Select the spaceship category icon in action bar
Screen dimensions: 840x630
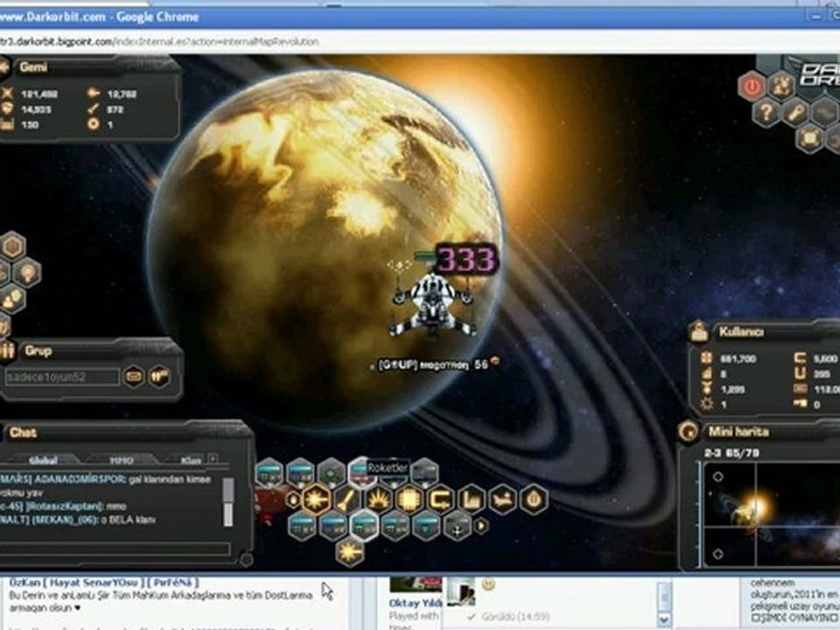(x=502, y=500)
